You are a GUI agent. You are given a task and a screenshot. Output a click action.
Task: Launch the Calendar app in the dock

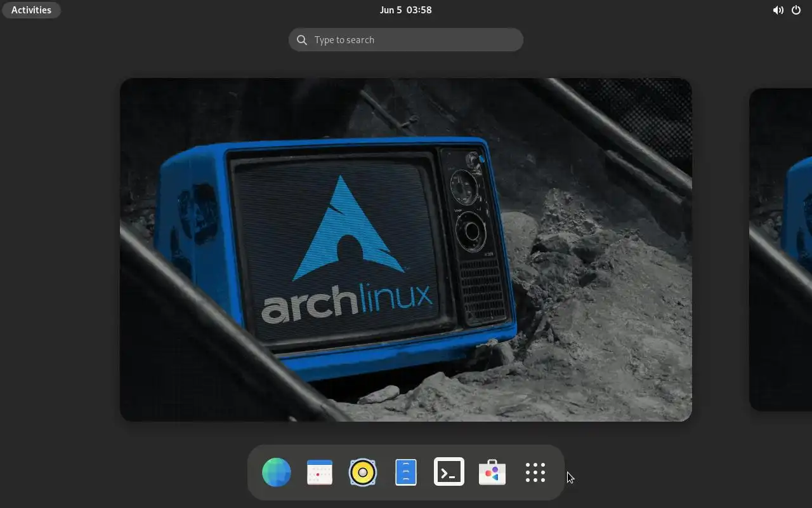coord(320,472)
